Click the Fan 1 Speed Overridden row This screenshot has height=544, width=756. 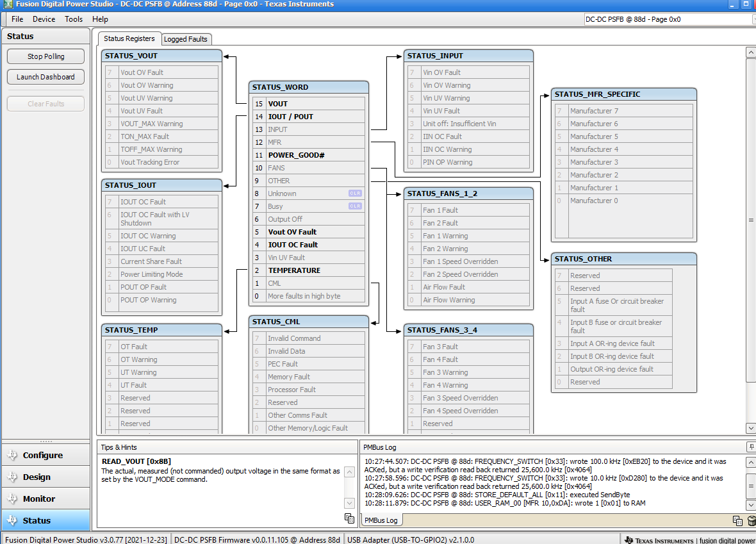[x=468, y=261]
